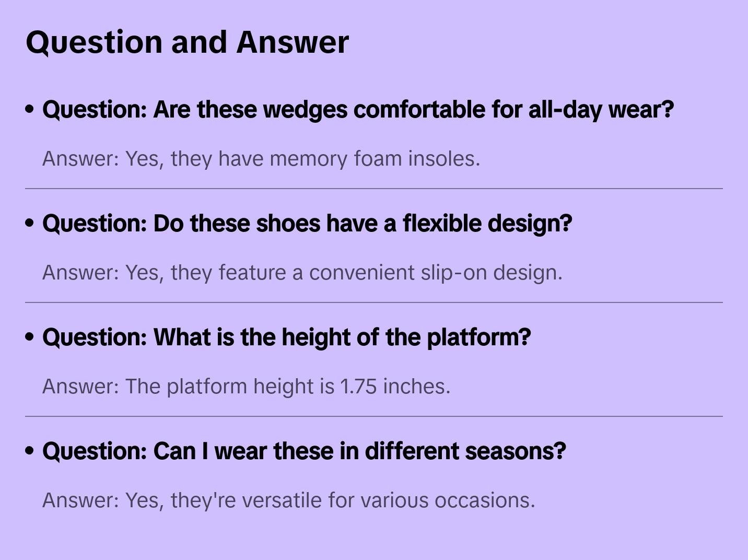Click the bullet before the wedges question

(x=30, y=109)
